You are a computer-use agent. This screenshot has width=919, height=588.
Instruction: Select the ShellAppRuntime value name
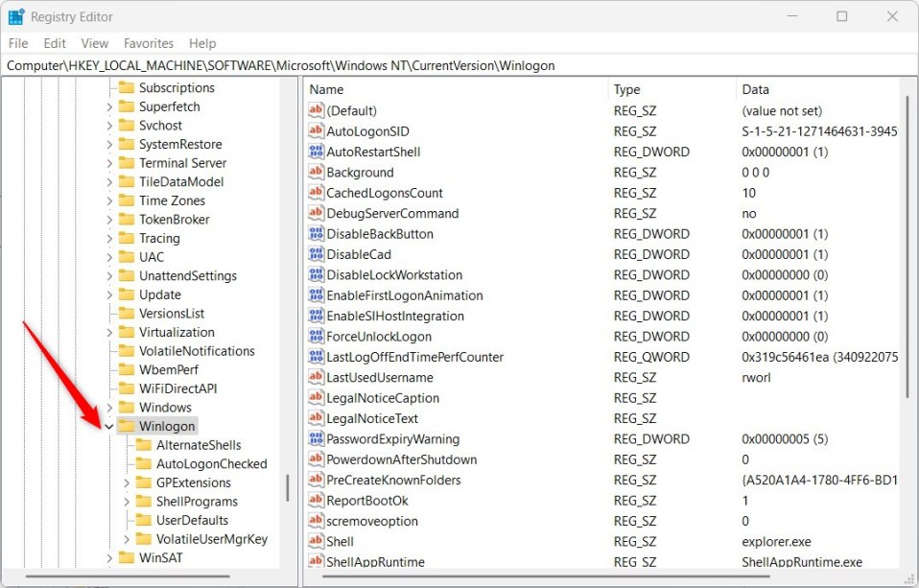point(375,561)
